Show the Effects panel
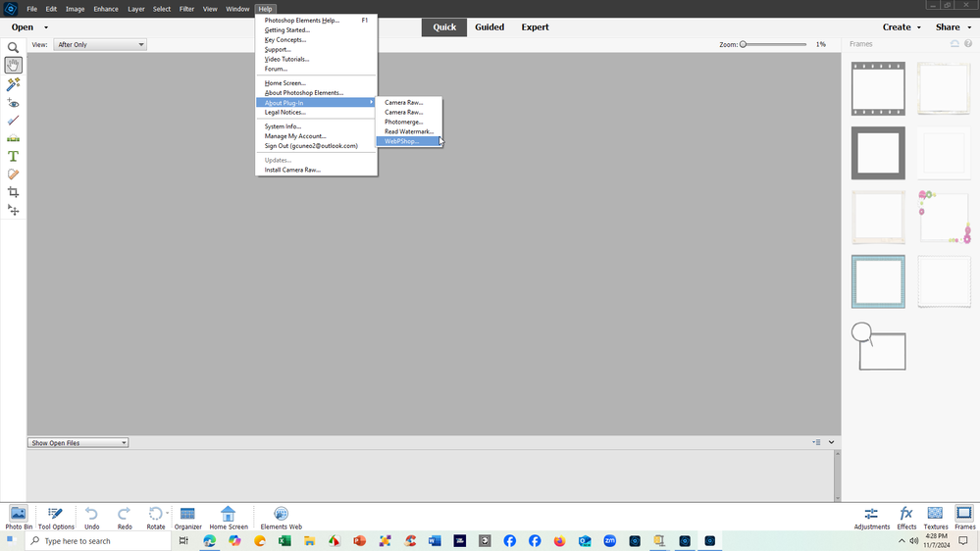The height and width of the screenshot is (551, 980). click(x=906, y=518)
